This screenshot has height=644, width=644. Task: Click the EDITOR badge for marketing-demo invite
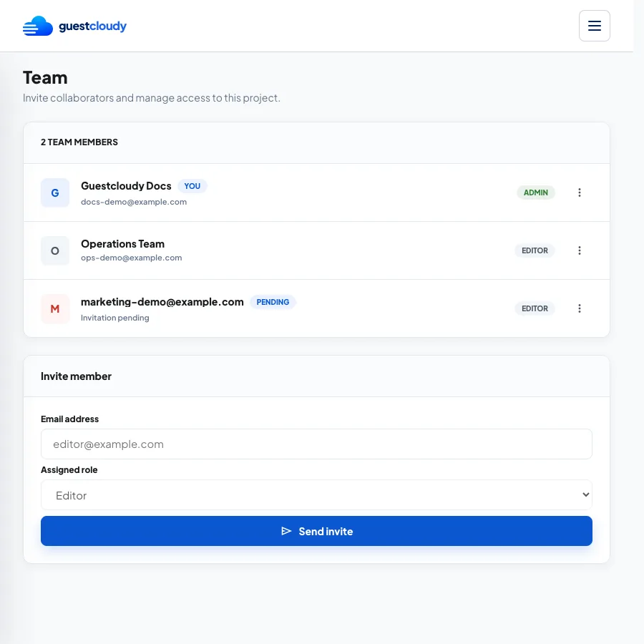[535, 308]
